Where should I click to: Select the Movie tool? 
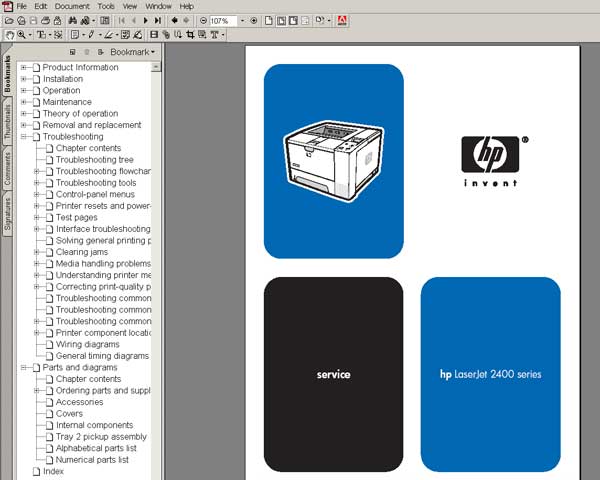pos(154,35)
